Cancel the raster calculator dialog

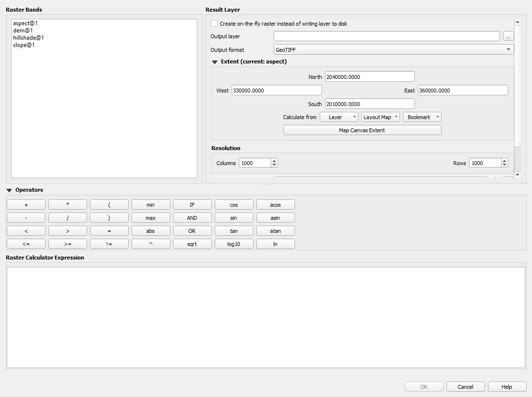(465, 387)
